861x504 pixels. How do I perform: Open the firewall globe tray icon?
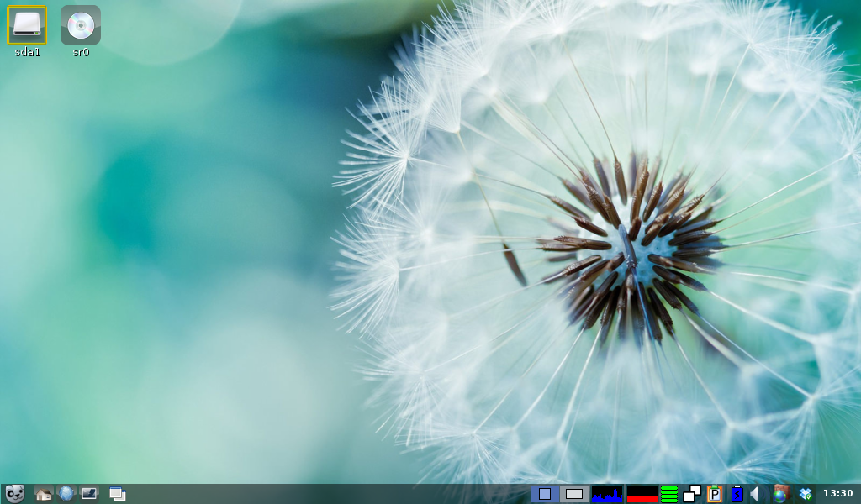tap(781, 494)
